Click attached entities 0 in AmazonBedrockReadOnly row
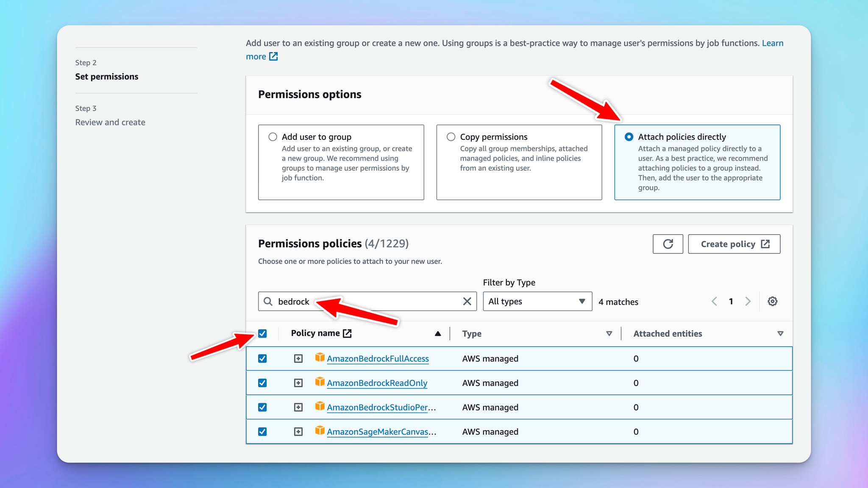 pyautogui.click(x=636, y=383)
